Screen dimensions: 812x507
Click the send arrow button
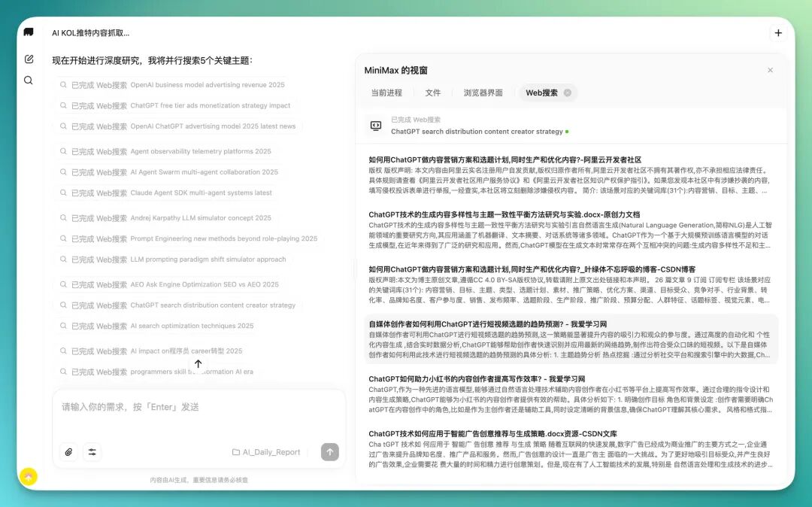point(330,451)
